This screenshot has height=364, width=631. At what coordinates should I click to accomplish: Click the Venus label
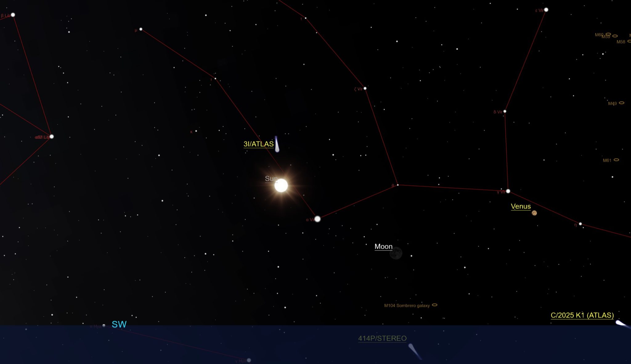pyautogui.click(x=521, y=206)
